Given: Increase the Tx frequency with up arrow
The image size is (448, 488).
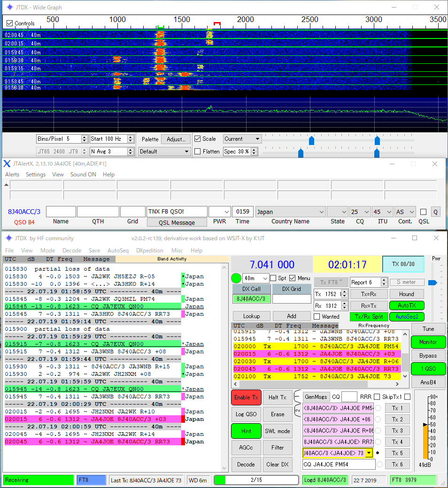Looking at the screenshot, I should coord(344,292).
